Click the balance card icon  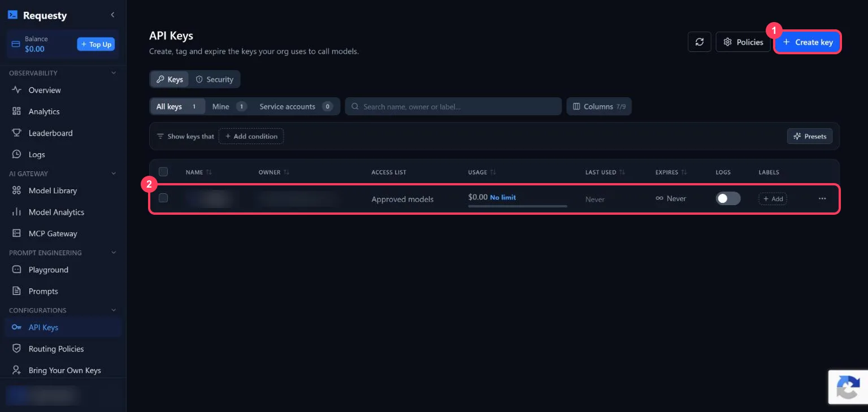(x=16, y=44)
